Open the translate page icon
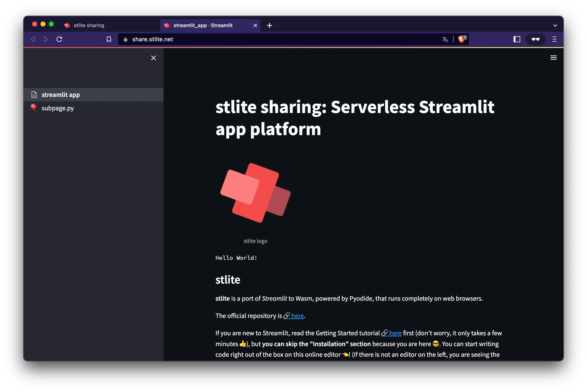The image size is (587, 392). pos(445,39)
